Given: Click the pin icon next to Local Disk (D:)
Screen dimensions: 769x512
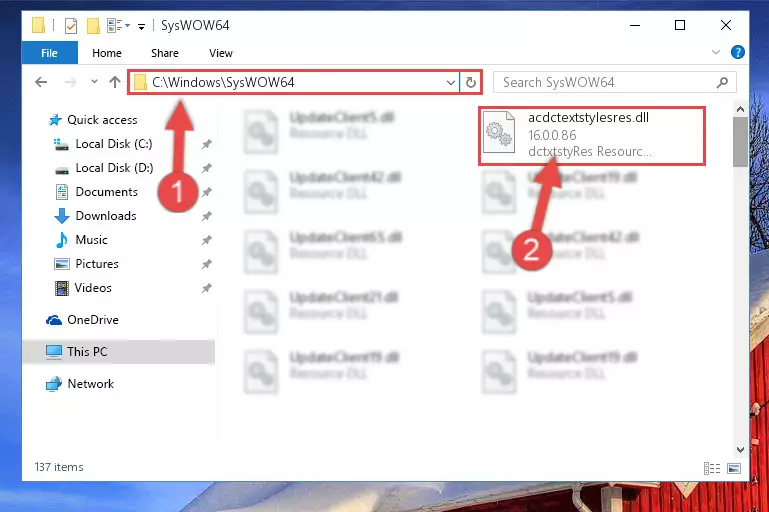Looking at the screenshot, I should coord(206,168).
